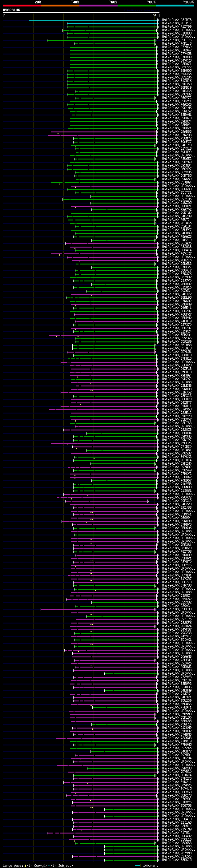The image size is (197, 868).
Task: Open hit UniRef100_C7W947
Action: tap(177, 50)
